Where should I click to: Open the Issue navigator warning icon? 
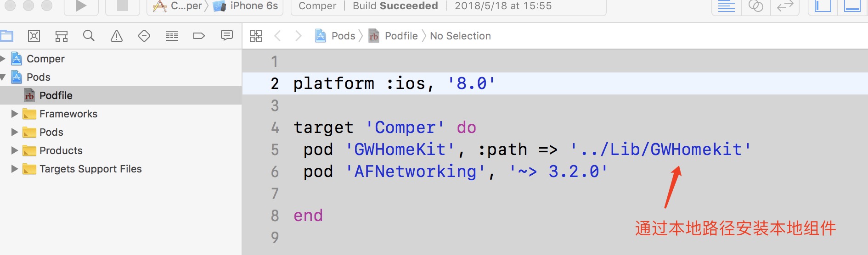click(117, 36)
